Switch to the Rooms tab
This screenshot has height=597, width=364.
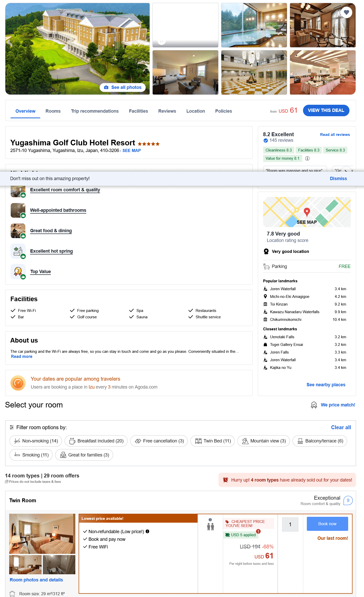[x=53, y=111]
